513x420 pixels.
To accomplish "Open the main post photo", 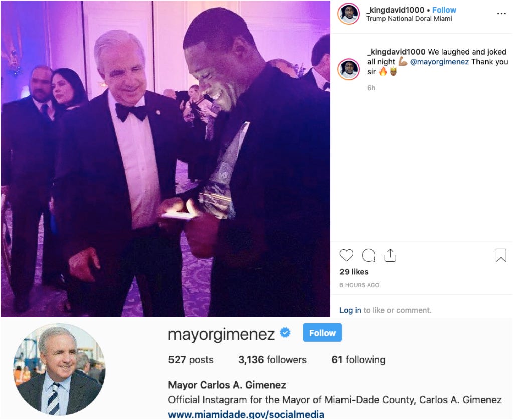I will point(165,159).
